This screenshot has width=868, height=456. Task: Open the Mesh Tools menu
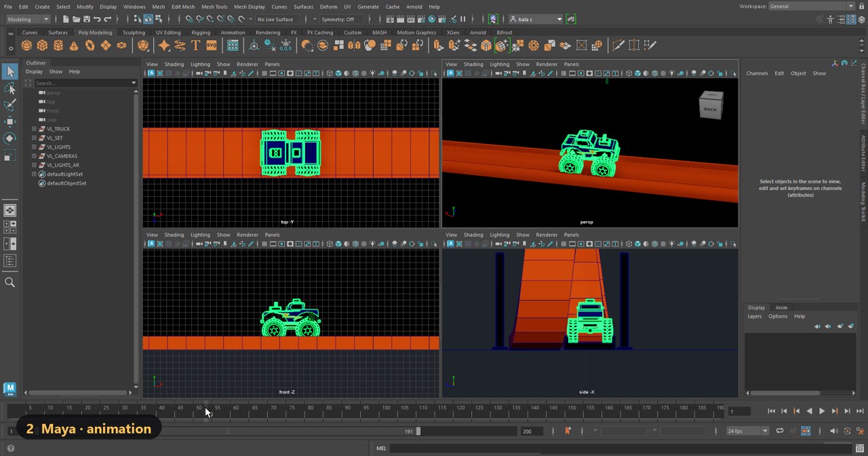click(x=214, y=7)
